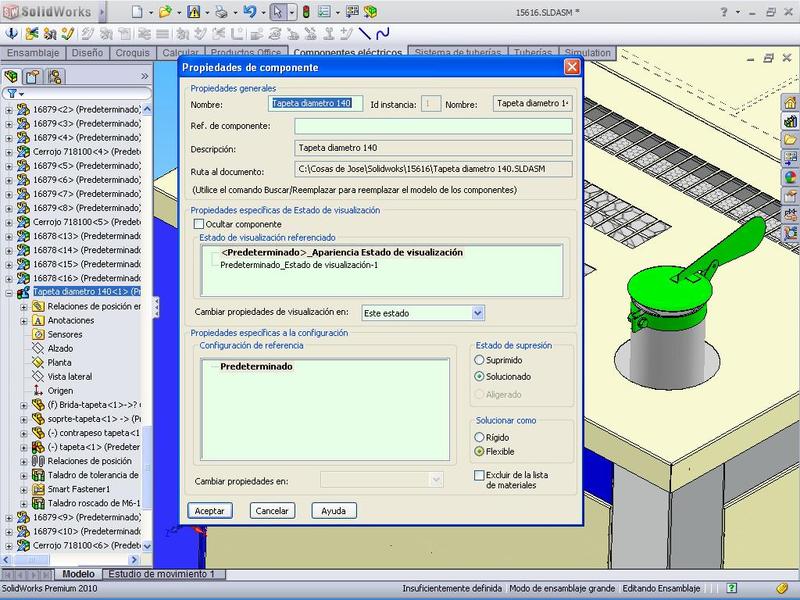
Task: Switch to Croquis tab
Action: (132, 53)
